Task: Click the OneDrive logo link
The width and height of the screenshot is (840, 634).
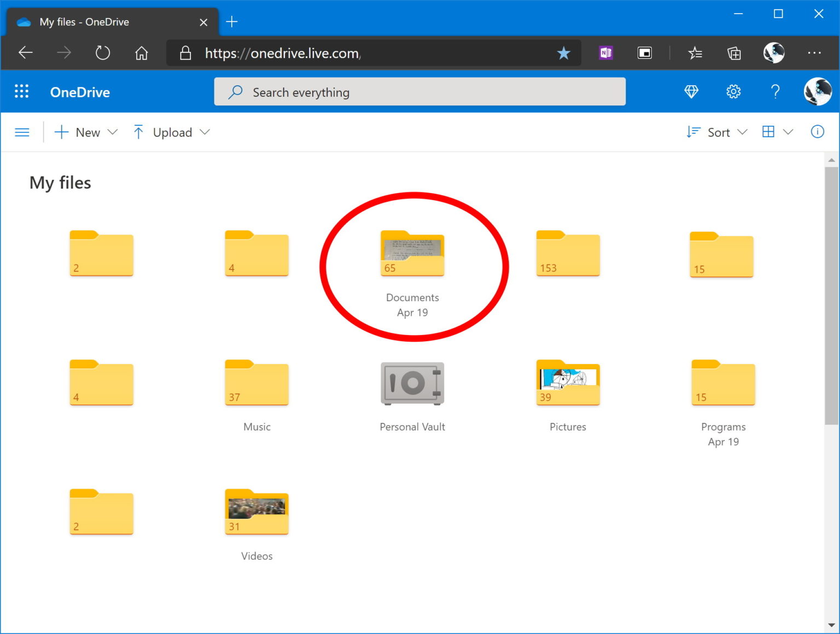Action: 80,92
